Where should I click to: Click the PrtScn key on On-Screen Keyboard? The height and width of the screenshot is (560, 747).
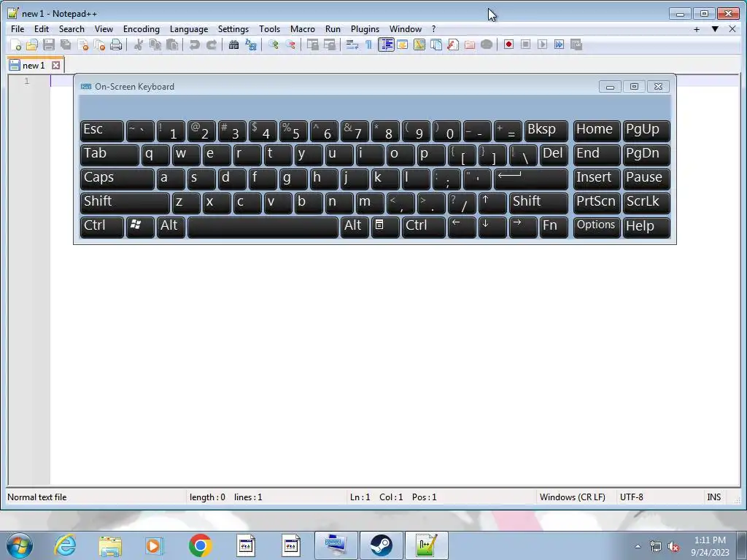[596, 203]
